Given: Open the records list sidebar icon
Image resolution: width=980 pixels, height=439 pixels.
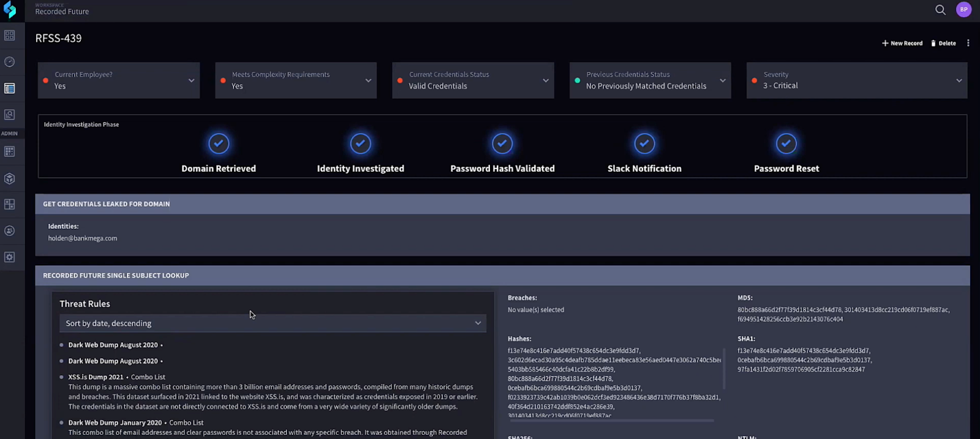Looking at the screenshot, I should click(10, 88).
